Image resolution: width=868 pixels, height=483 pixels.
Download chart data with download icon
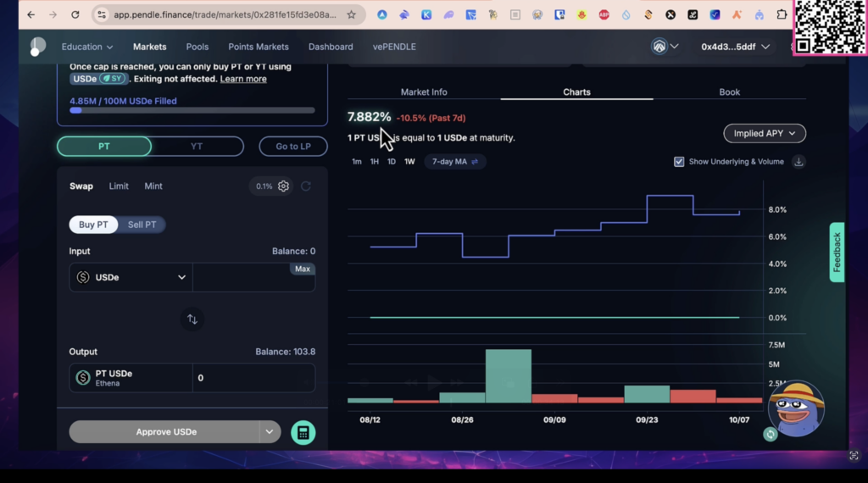tap(798, 162)
